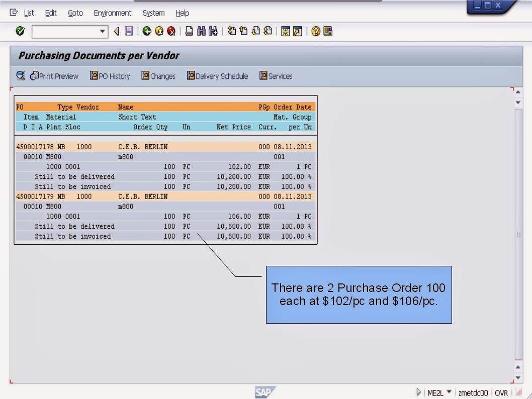Click the window menu icon left of List
This screenshot has height=399, width=532.
point(14,13)
